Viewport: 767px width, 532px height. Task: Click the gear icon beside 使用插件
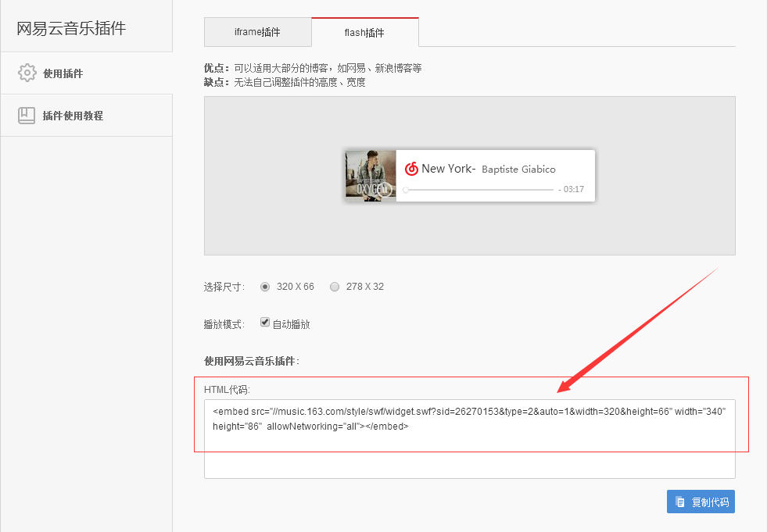click(27, 73)
